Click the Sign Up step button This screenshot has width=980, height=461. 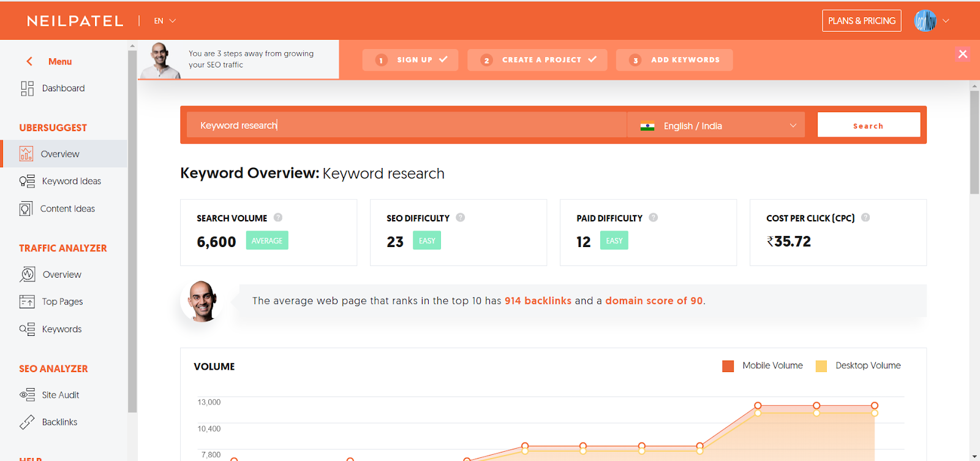[410, 60]
